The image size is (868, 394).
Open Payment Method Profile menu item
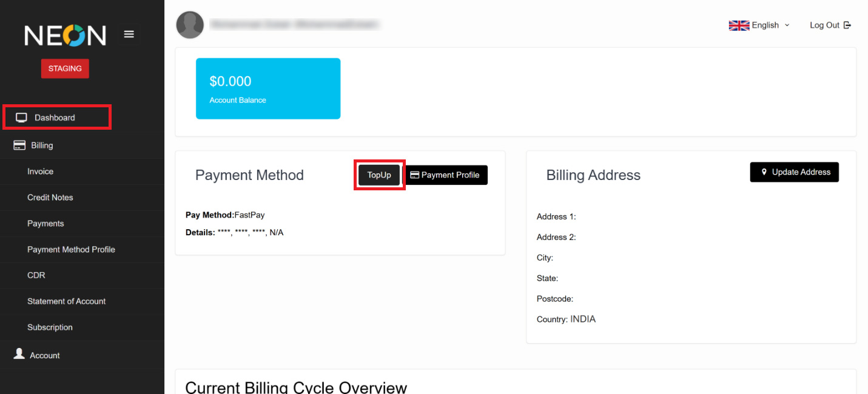click(71, 250)
